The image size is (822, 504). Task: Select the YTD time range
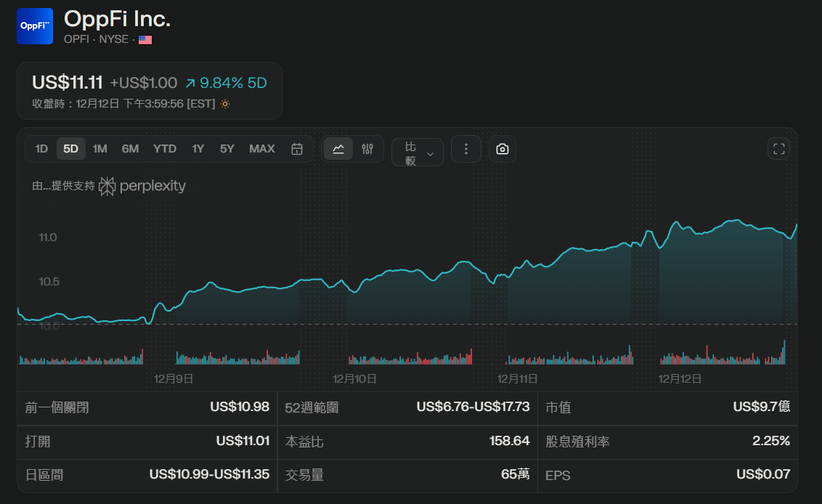click(165, 149)
